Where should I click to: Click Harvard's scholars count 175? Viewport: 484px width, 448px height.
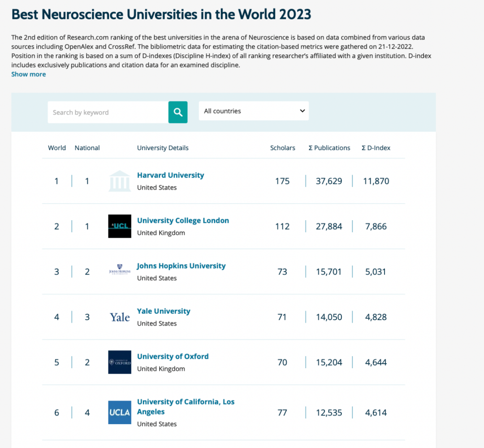(282, 181)
